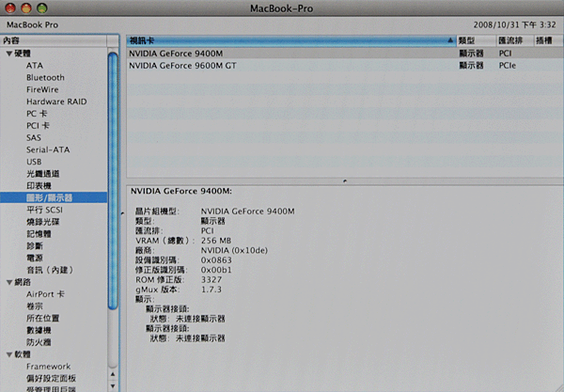
Task: Select 光纖通道 fibre channel entry
Action: click(x=43, y=174)
